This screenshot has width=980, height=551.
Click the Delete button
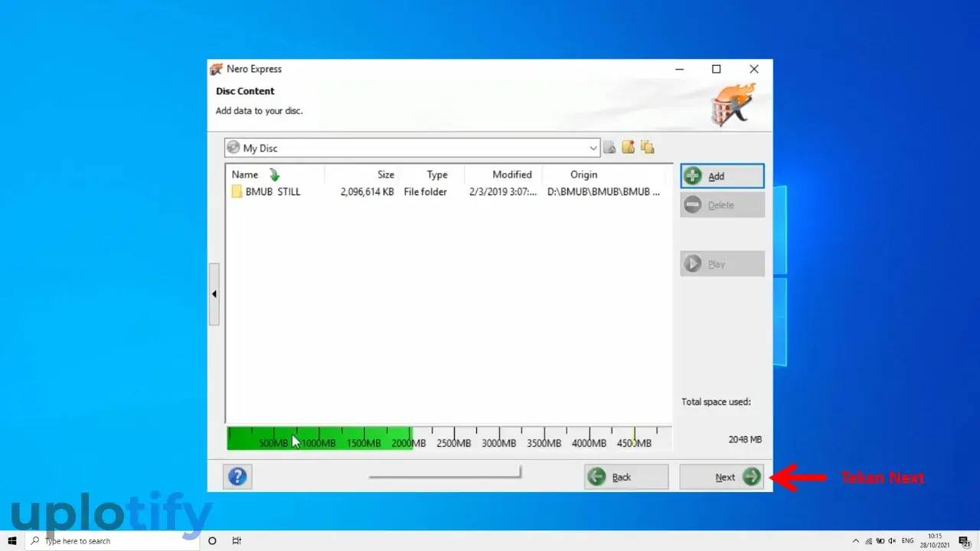tap(722, 205)
